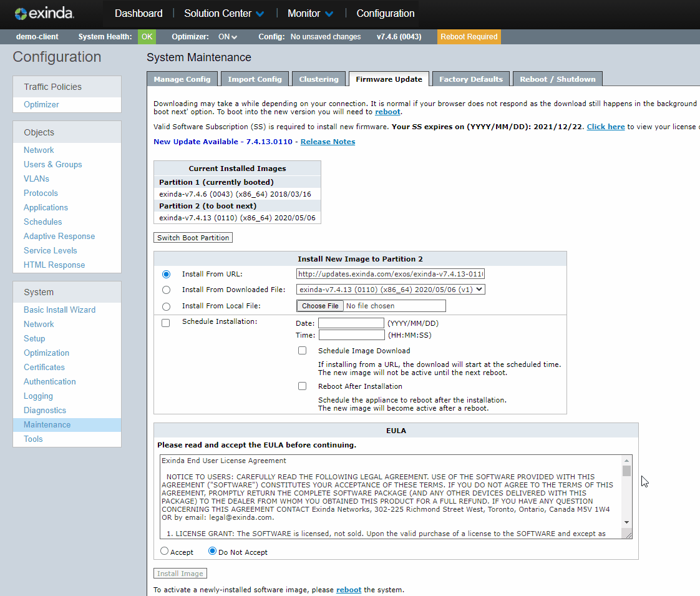Go to Authentication in the sidebar
The width and height of the screenshot is (700, 596).
point(49,382)
